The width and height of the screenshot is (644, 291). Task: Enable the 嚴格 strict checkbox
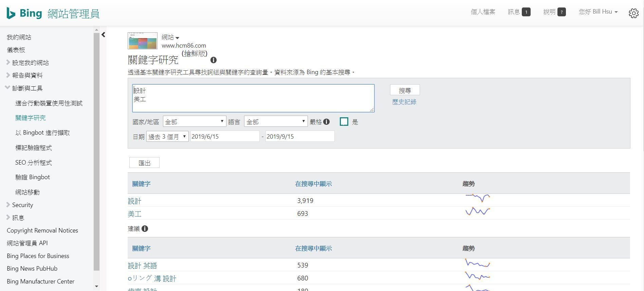click(x=344, y=122)
